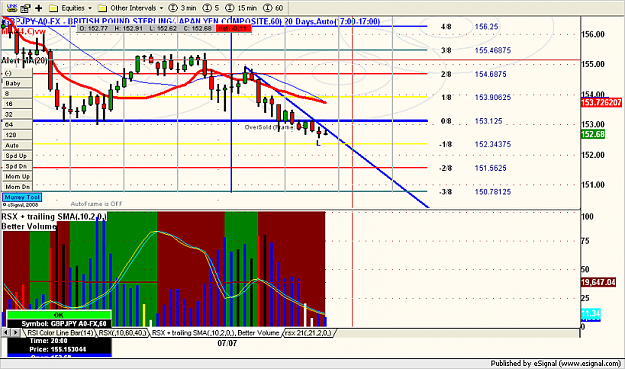This screenshot has height=369, width=625.
Task: Click the red Net: -0.11 box
Action: coord(234,28)
